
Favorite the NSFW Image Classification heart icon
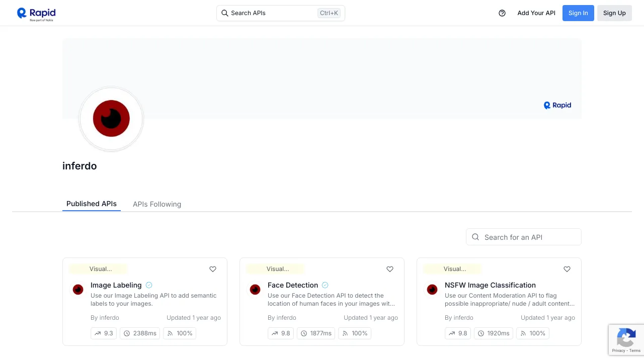coord(567,269)
